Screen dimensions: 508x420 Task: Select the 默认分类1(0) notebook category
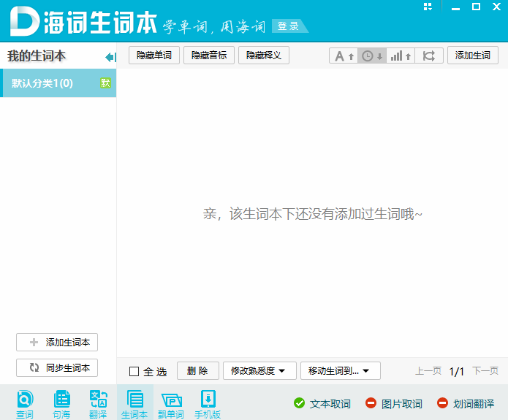coord(58,83)
